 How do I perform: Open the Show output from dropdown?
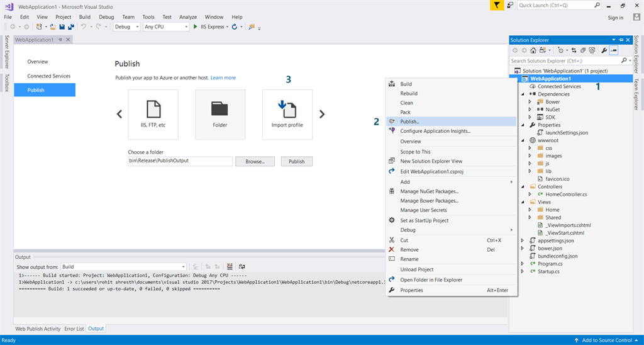tap(123, 267)
